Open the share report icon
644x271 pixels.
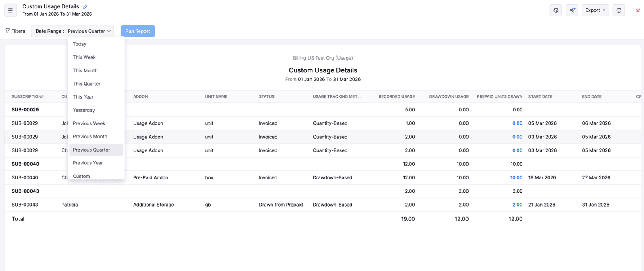point(572,10)
